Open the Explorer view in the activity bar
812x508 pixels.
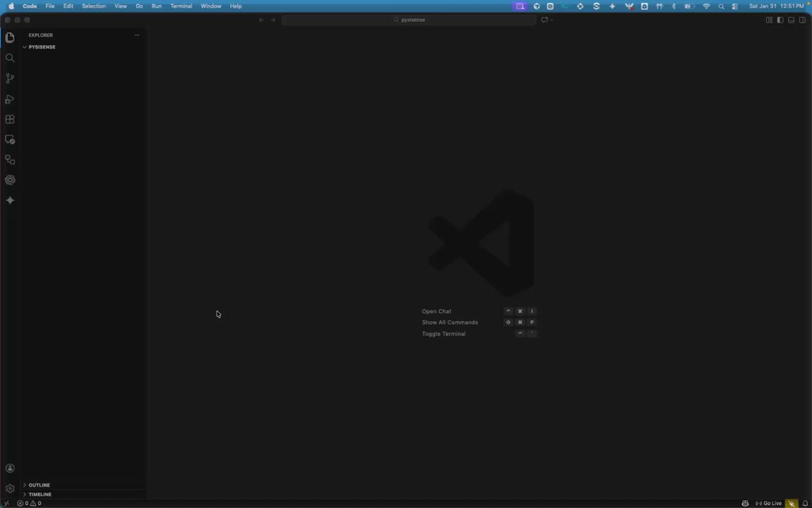[x=10, y=37]
